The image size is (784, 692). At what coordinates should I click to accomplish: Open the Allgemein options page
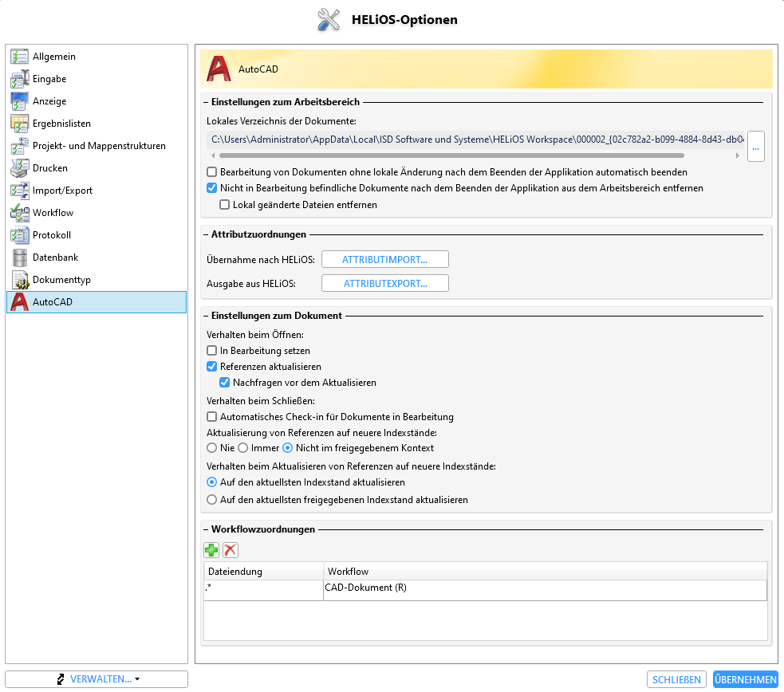click(x=97, y=57)
